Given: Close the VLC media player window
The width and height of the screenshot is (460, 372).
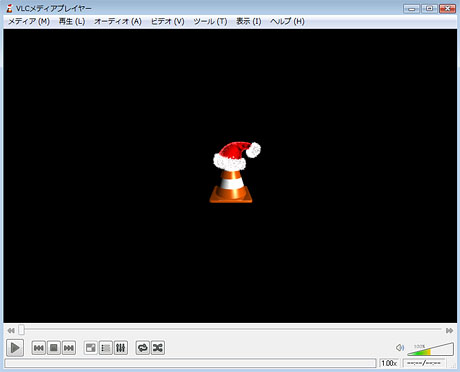Looking at the screenshot, I should click(447, 9).
